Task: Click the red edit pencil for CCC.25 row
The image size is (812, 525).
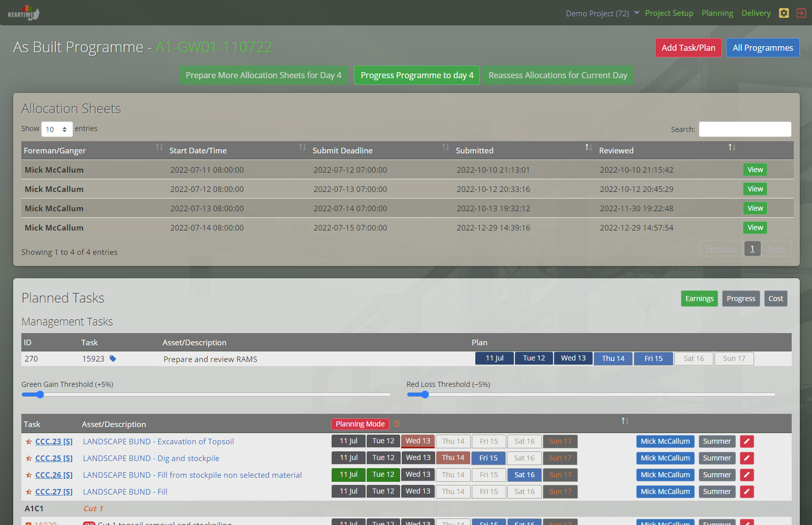Action: coord(746,458)
